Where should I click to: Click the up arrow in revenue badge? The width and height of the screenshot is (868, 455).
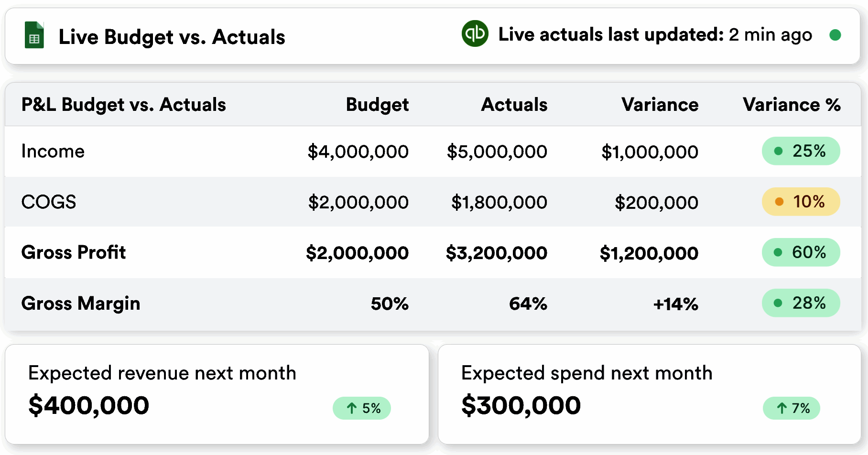click(x=352, y=408)
